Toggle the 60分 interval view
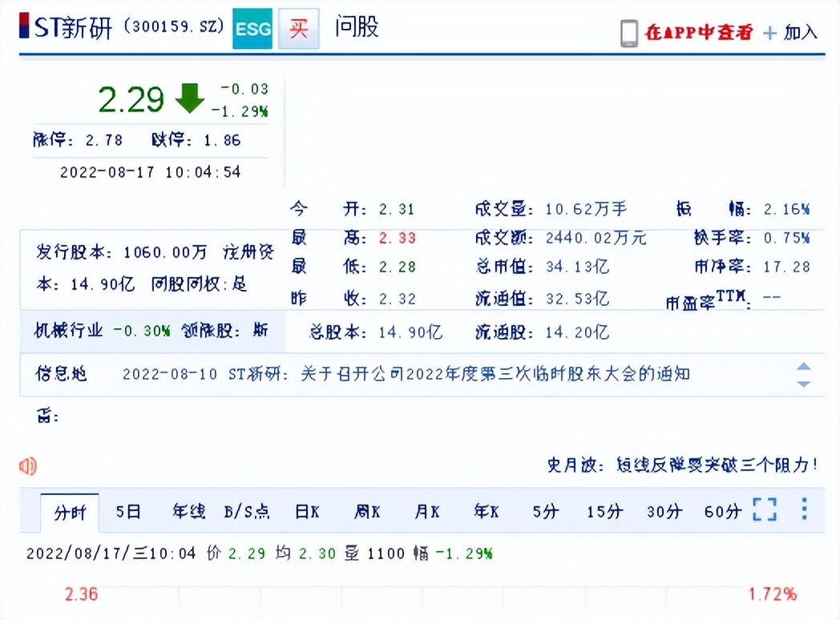The height and width of the screenshot is (620, 840). (x=722, y=511)
